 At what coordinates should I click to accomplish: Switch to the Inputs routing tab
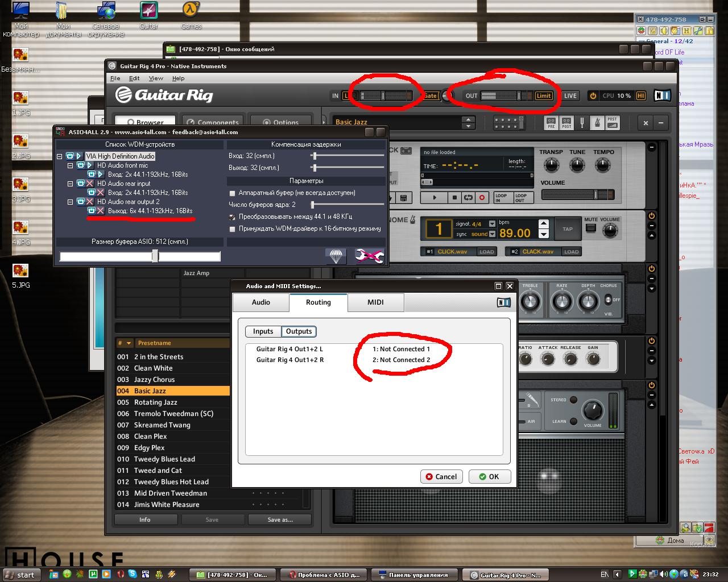(x=263, y=331)
